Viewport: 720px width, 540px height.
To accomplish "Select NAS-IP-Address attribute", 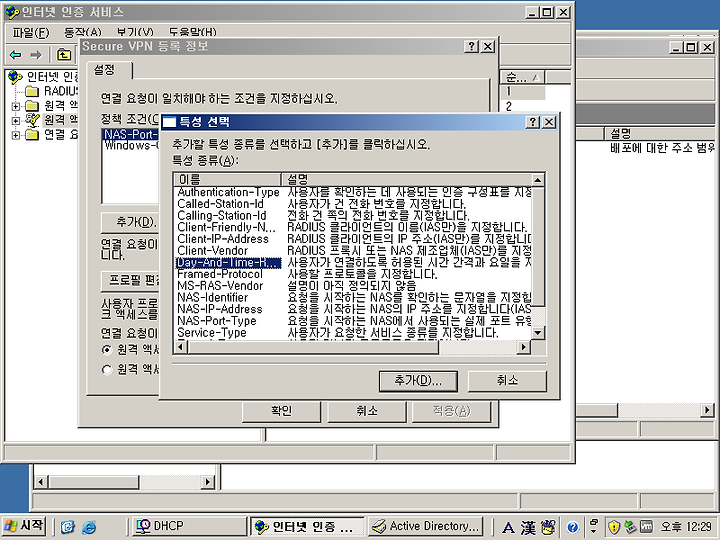I will [x=220, y=309].
